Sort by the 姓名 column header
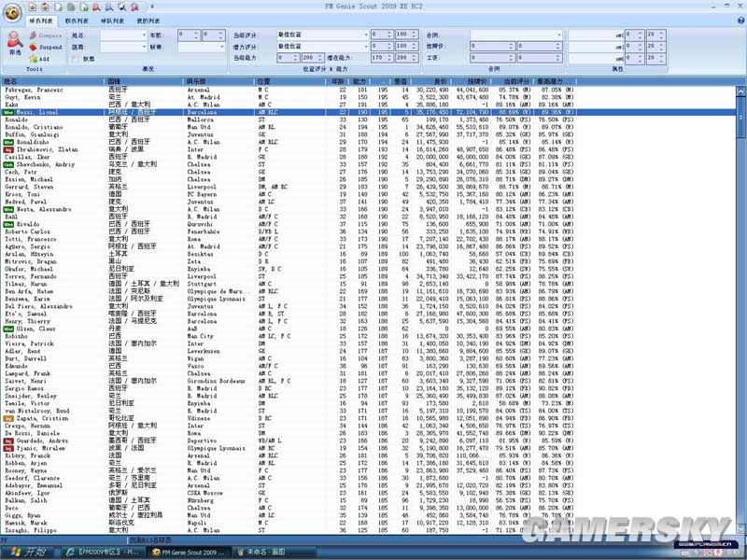 [53, 81]
